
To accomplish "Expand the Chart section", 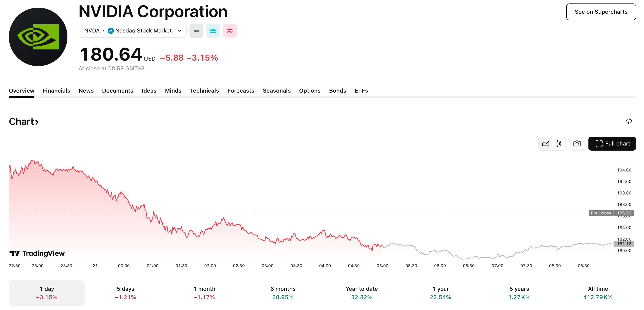I will [24, 122].
